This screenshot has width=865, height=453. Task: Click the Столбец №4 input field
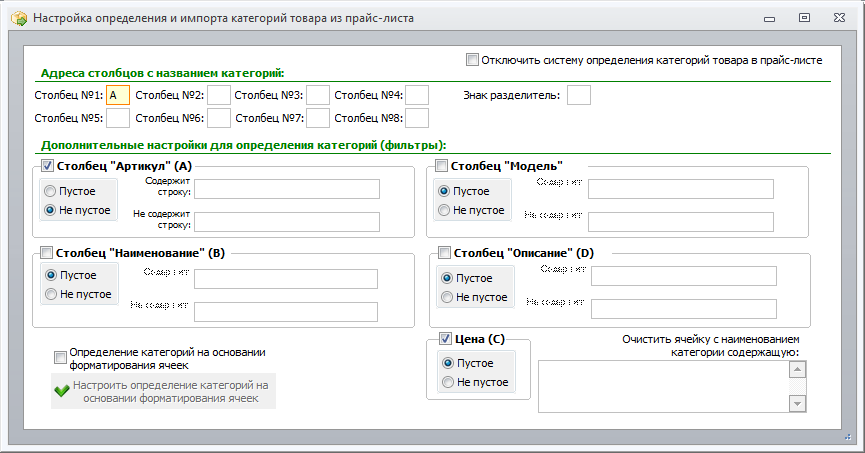pos(417,95)
